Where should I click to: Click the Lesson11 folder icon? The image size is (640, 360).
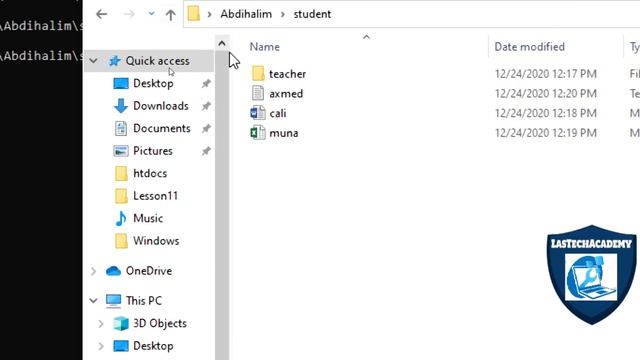(121, 196)
